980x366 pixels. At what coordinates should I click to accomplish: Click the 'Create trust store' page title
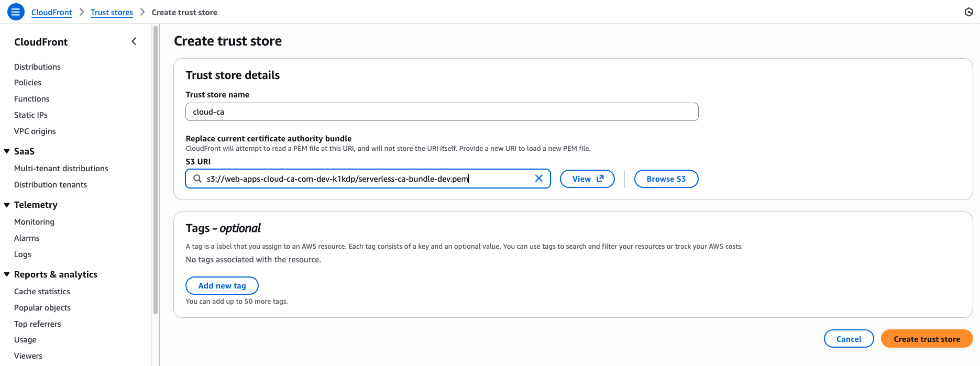tap(228, 41)
